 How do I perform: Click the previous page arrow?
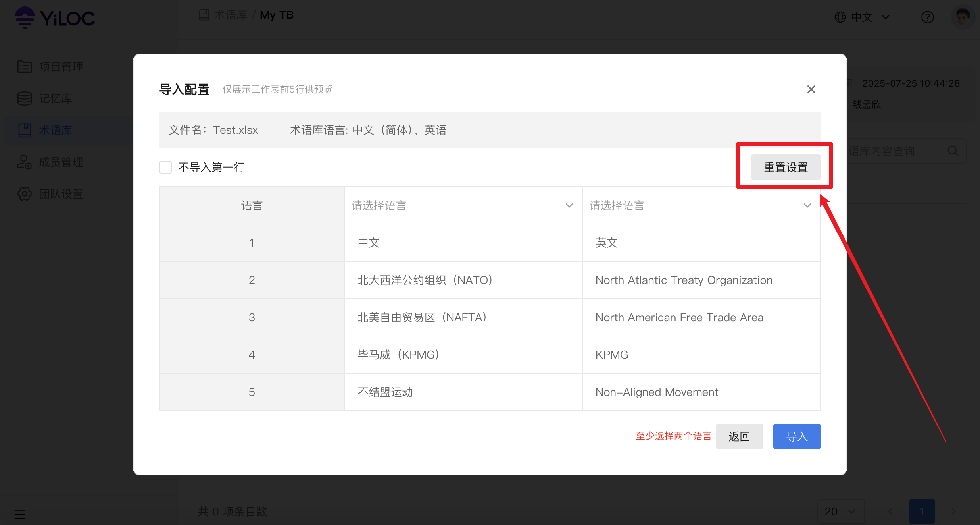pyautogui.click(x=890, y=511)
